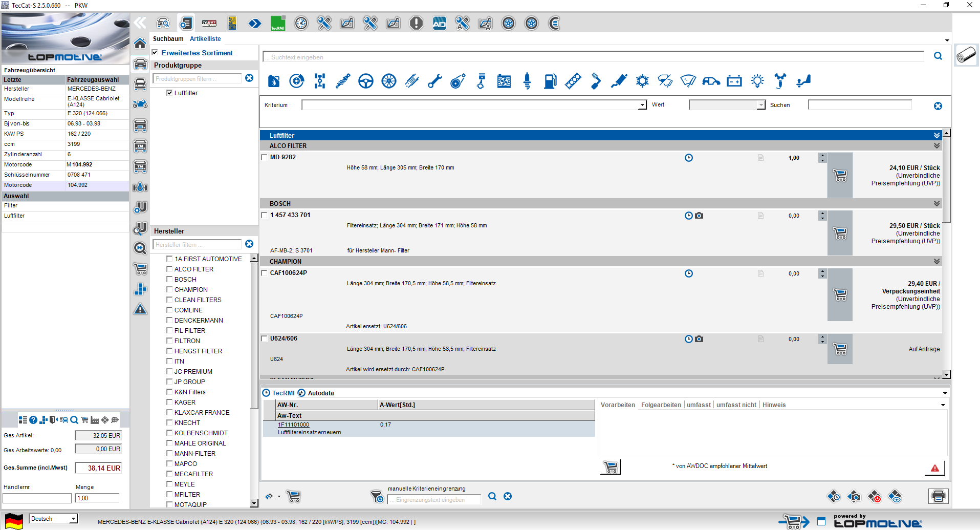Choose the car body category icon
Screen dimensions: 980x530
point(711,81)
